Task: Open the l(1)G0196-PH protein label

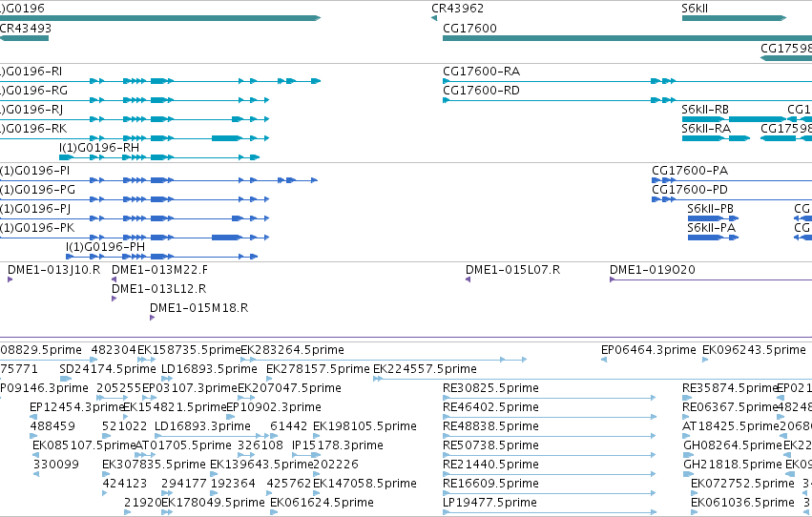Action: click(x=105, y=247)
